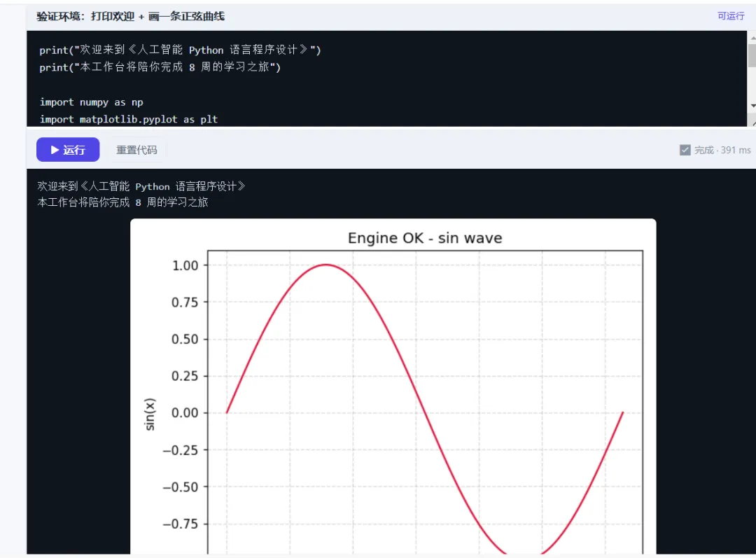Image resolution: width=756 pixels, height=558 pixels.
Task: Click the sin(x) y-axis label
Action: click(x=150, y=414)
